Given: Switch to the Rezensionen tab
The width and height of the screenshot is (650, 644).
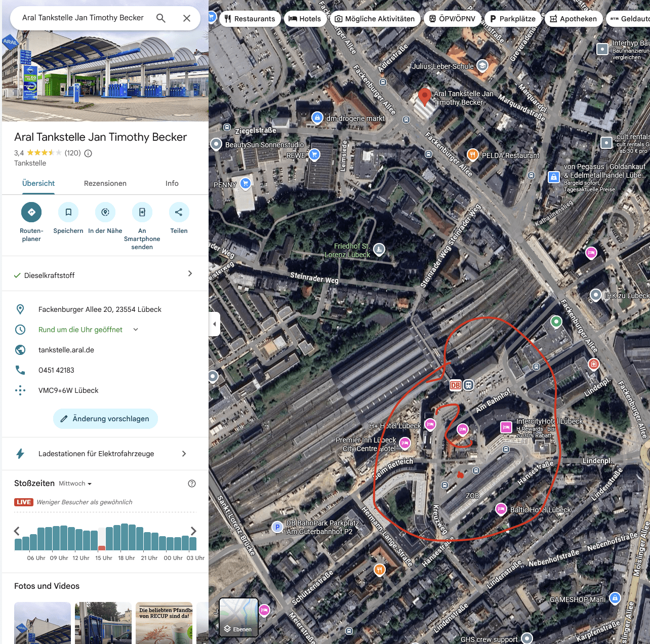Looking at the screenshot, I should tap(105, 183).
